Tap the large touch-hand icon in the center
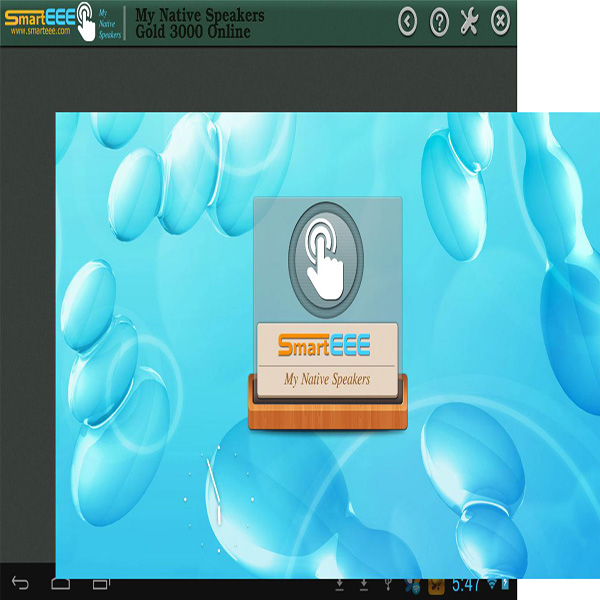Viewport: 600px width, 600px height. (x=327, y=255)
